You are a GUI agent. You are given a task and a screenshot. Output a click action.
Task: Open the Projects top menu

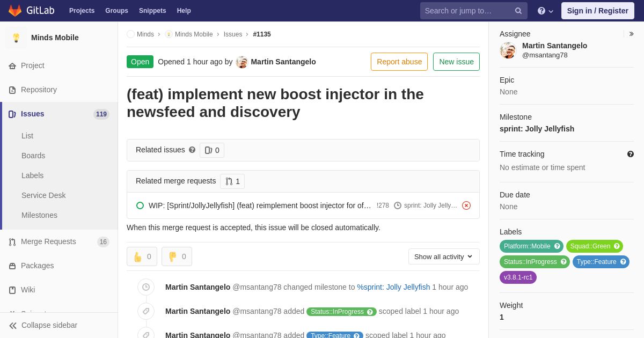pyautogui.click(x=82, y=11)
